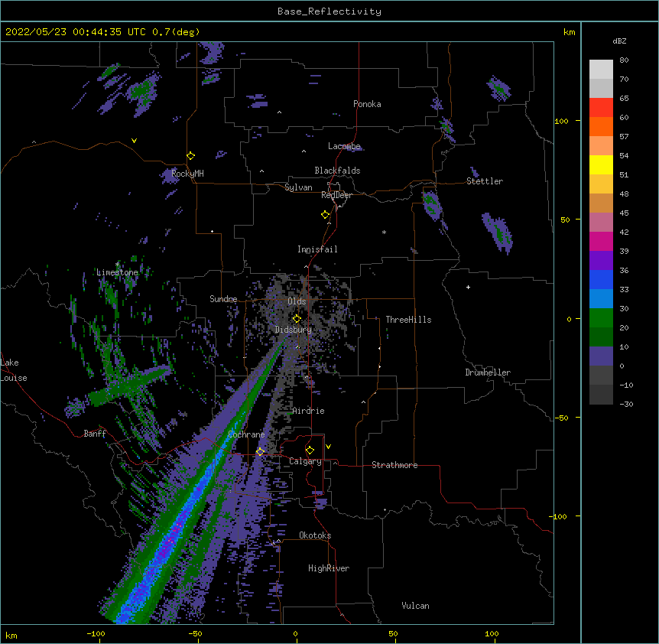Click the Ponoka city label
Screen dimensions: 659x644
click(x=367, y=104)
